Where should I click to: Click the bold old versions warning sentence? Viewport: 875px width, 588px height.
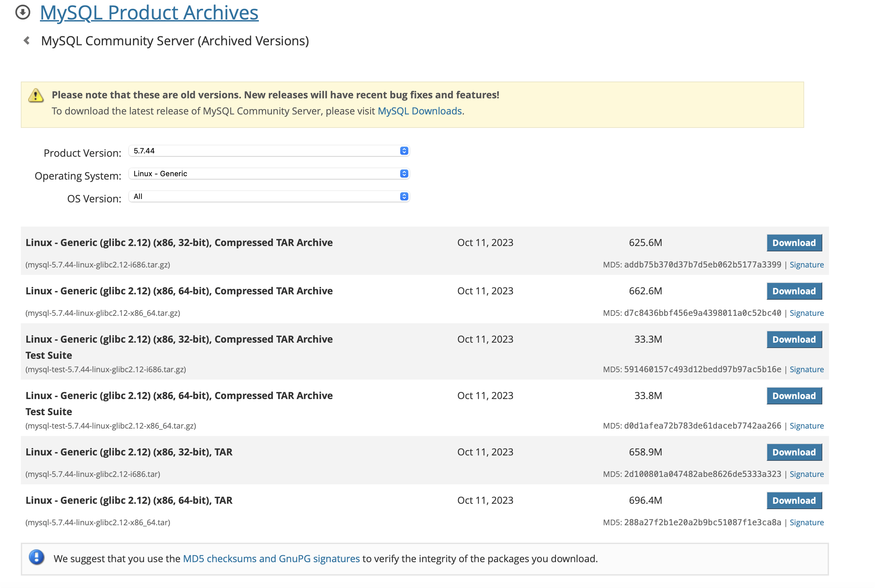click(x=275, y=95)
